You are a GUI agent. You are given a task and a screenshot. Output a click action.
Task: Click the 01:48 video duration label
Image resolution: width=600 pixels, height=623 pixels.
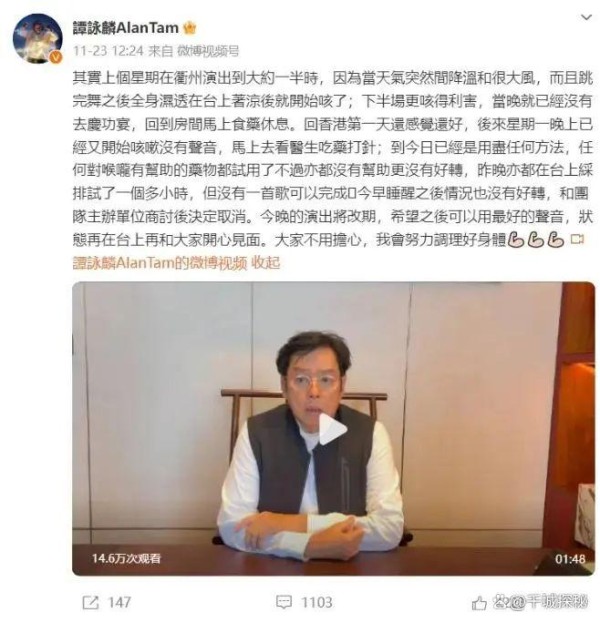pos(570,559)
